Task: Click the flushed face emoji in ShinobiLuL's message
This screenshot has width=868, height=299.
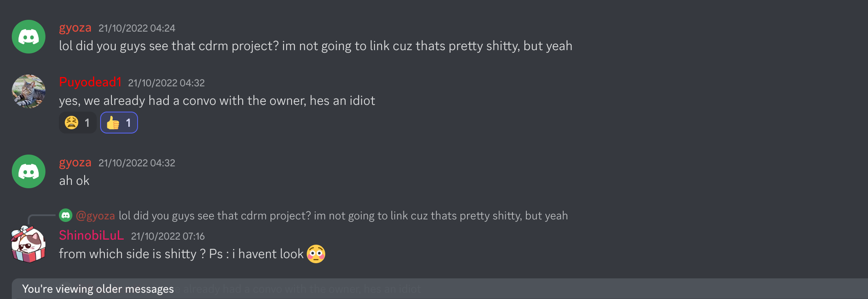Action: pos(316,254)
